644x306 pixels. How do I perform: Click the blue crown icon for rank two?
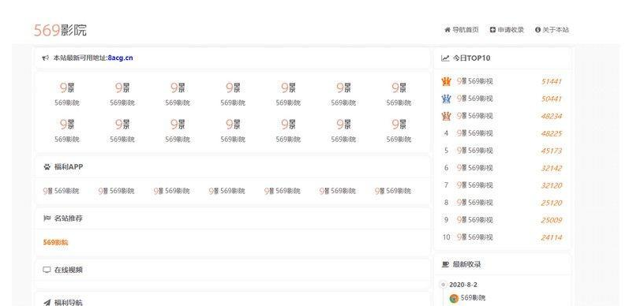446,99
